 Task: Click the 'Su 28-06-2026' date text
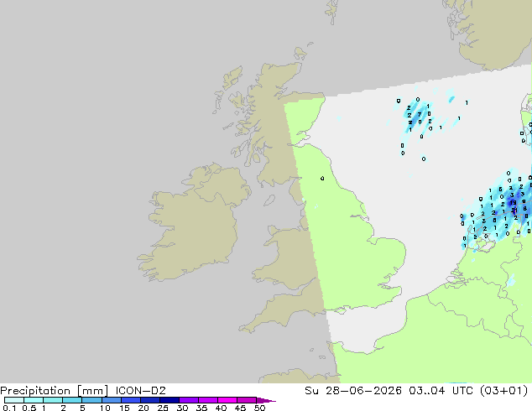pyautogui.click(x=353, y=391)
